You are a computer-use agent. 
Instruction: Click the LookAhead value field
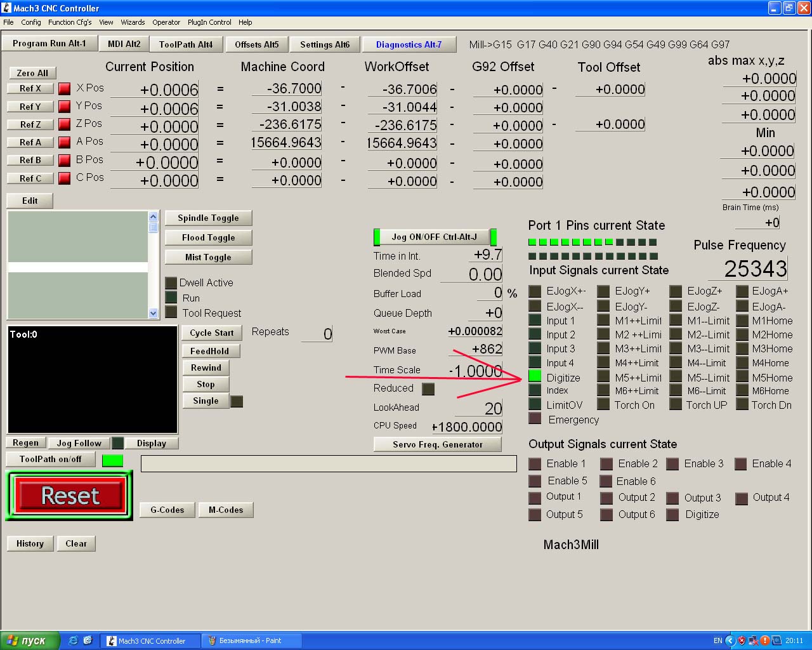click(480, 408)
